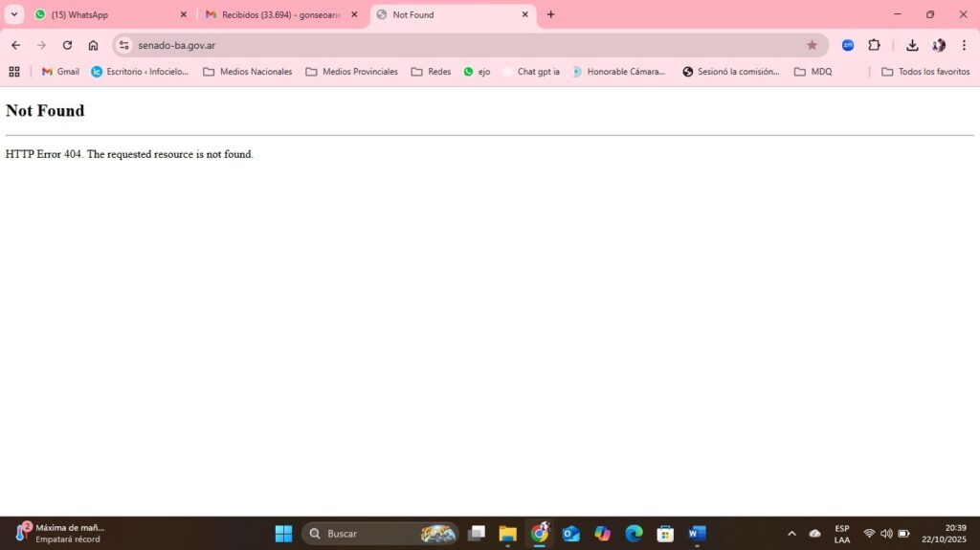Open the Chat gpt ia bookmark
This screenshot has width=980, height=550.
pyautogui.click(x=531, y=72)
